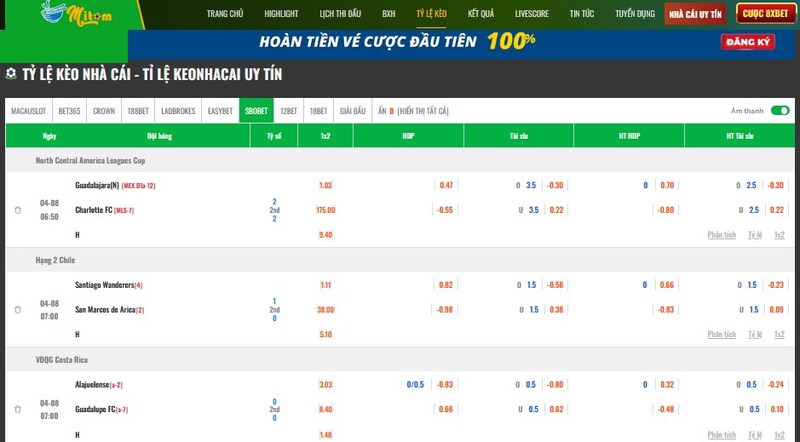Click the -0.55 handicap odds for Charlotte FC
Screen dimensions: 800x442
[x=445, y=210]
